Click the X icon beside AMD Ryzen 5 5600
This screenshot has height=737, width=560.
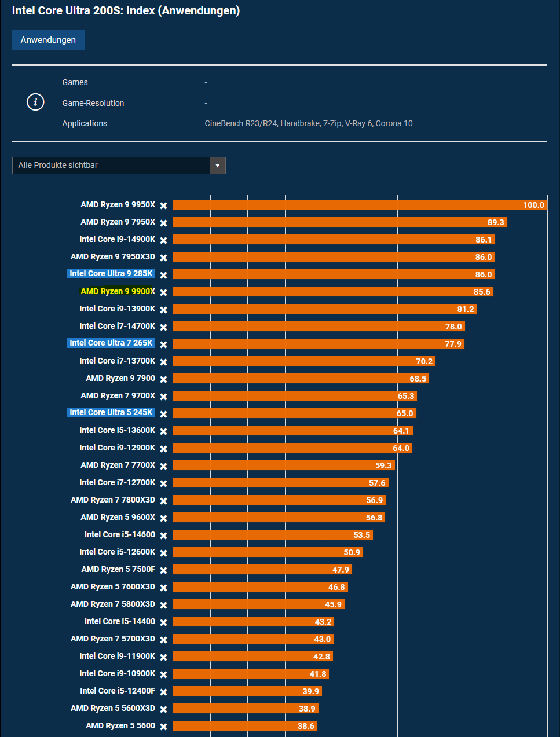[x=163, y=727]
